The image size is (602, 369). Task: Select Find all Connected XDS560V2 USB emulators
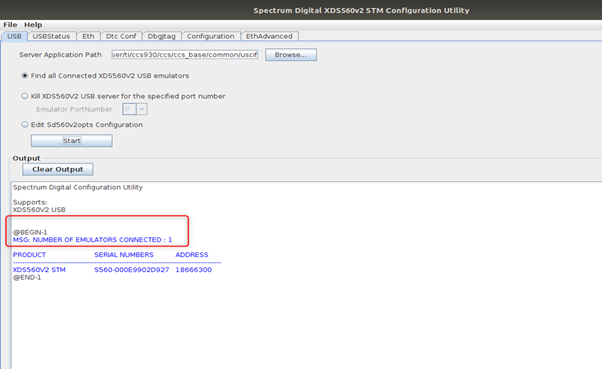tap(25, 76)
